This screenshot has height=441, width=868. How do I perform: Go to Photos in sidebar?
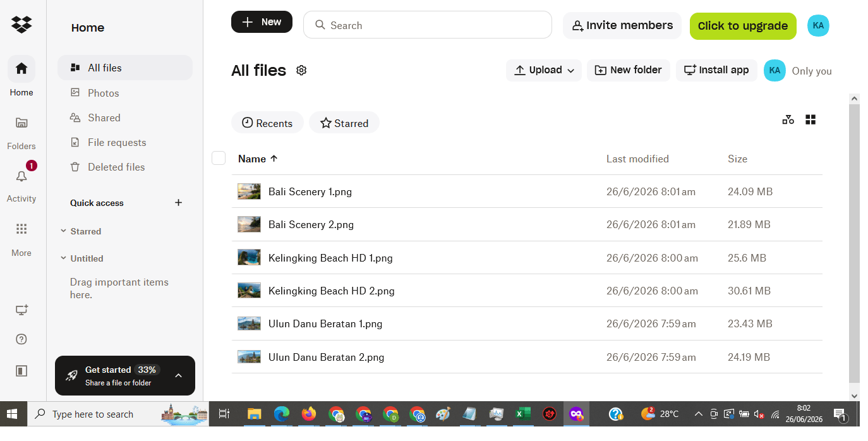[x=125, y=93]
